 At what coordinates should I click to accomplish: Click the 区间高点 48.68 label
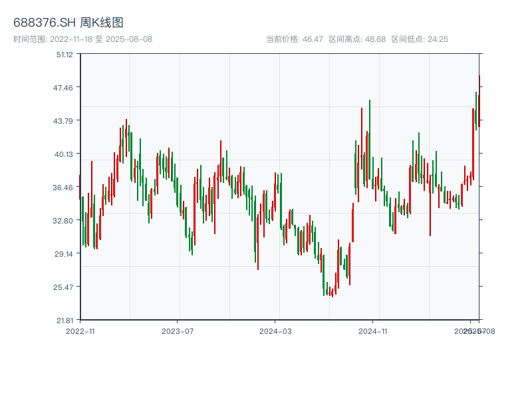coord(357,39)
